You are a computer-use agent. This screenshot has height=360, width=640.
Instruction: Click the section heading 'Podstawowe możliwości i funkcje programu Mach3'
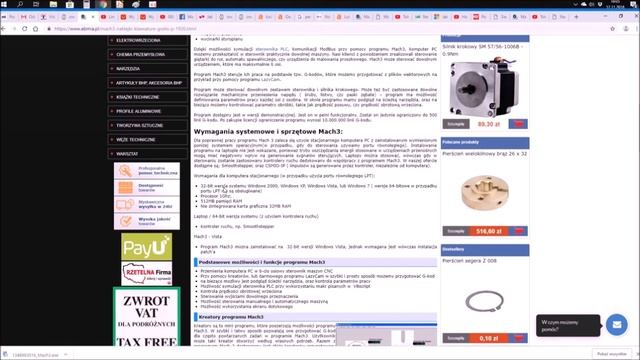(x=262, y=262)
